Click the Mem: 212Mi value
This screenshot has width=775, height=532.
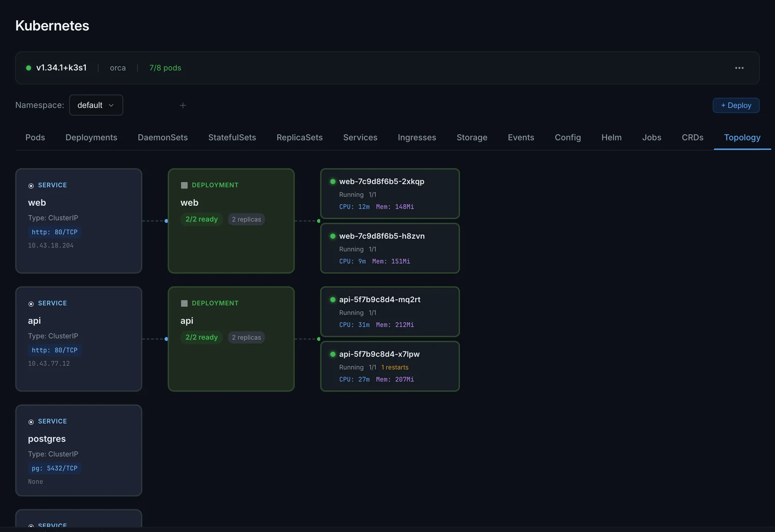click(x=395, y=325)
